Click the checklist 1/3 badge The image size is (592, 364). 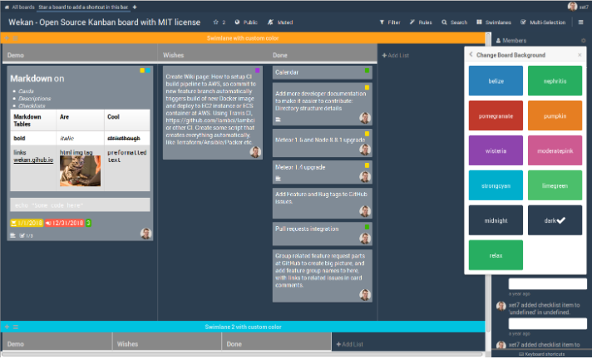26,236
